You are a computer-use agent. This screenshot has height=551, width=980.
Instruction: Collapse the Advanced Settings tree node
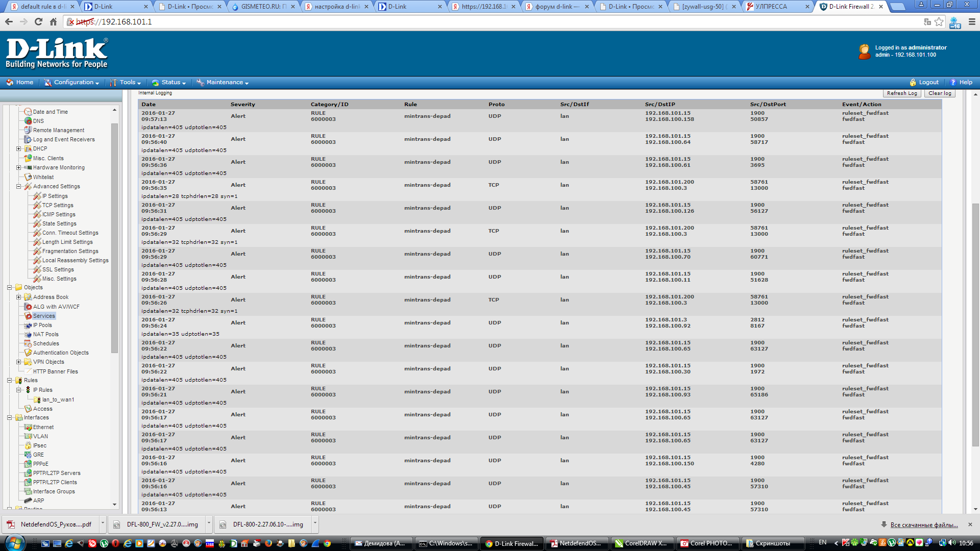coord(19,186)
